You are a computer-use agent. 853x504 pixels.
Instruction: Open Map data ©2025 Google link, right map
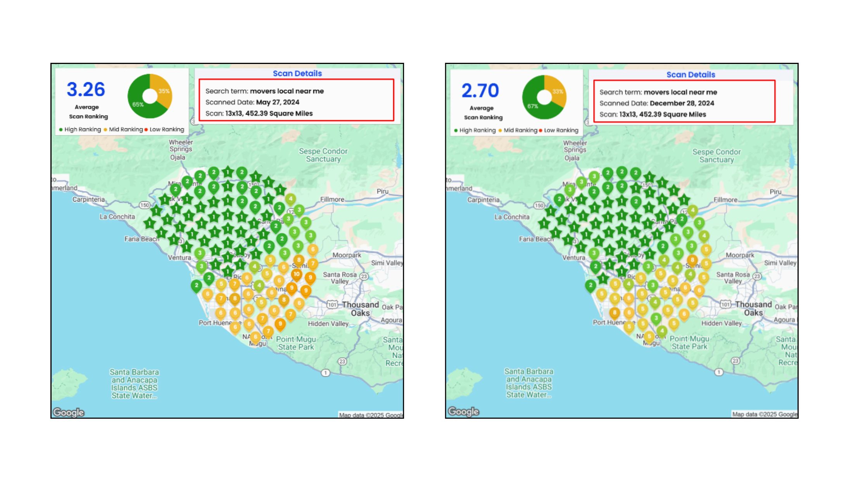pyautogui.click(x=764, y=414)
